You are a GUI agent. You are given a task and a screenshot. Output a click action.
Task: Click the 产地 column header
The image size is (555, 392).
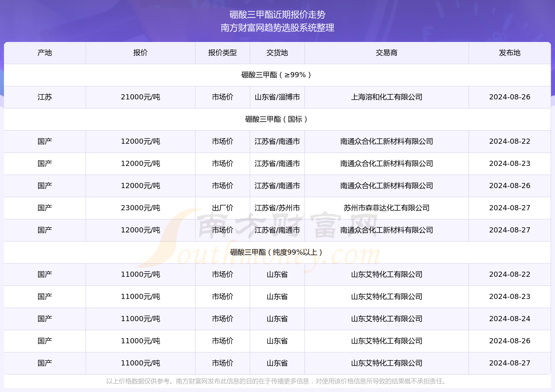(45, 53)
